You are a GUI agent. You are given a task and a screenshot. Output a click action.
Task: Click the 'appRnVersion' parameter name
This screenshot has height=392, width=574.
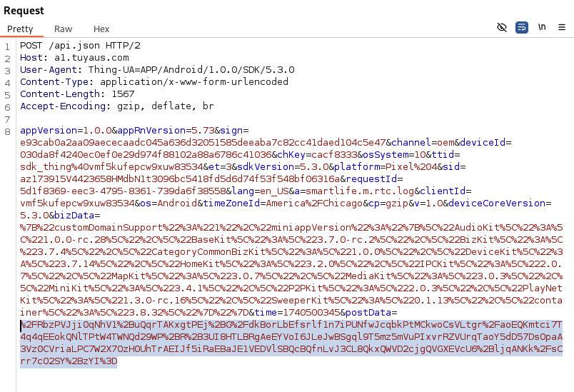(x=151, y=130)
